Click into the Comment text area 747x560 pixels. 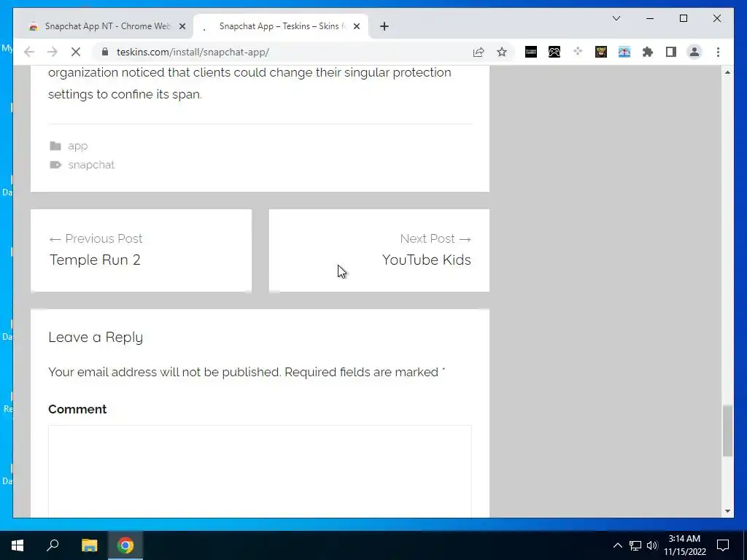pyautogui.click(x=260, y=472)
